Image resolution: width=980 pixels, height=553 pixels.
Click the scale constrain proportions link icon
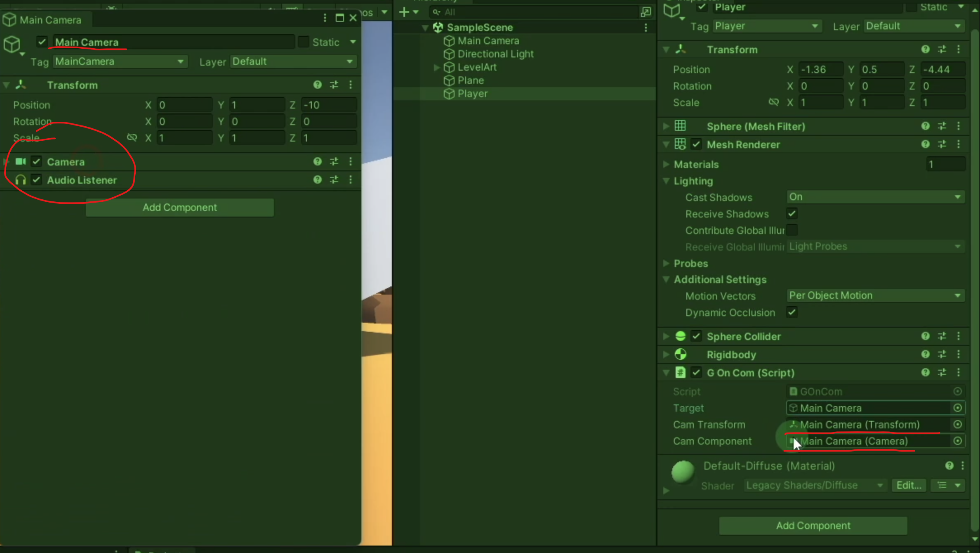point(132,137)
